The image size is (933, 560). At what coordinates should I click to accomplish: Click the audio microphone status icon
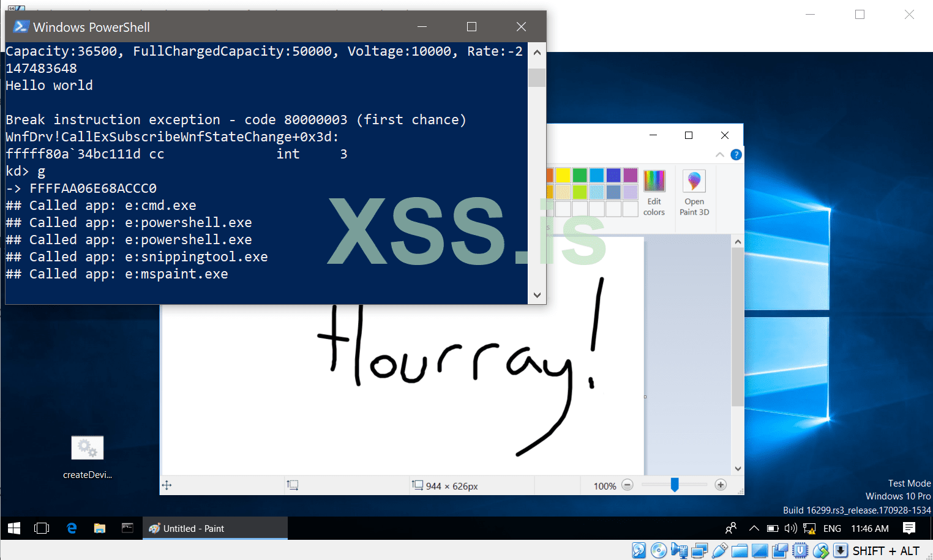(x=679, y=550)
